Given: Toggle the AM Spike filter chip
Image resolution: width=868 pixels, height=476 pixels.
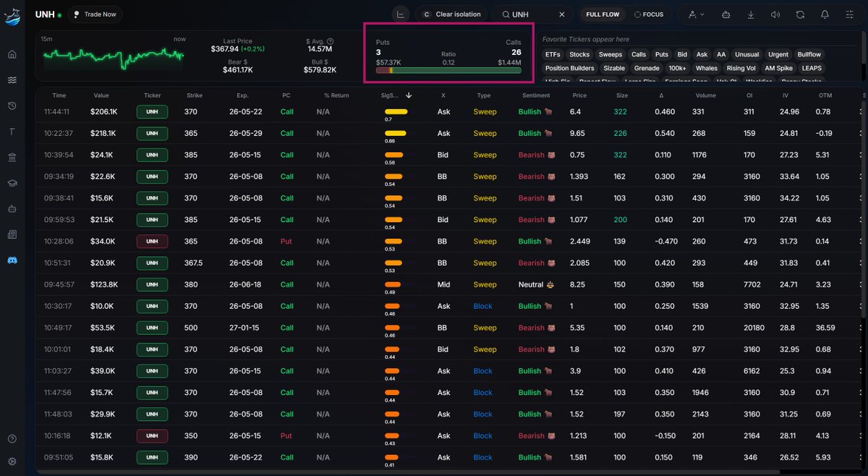Looking at the screenshot, I should tap(779, 68).
